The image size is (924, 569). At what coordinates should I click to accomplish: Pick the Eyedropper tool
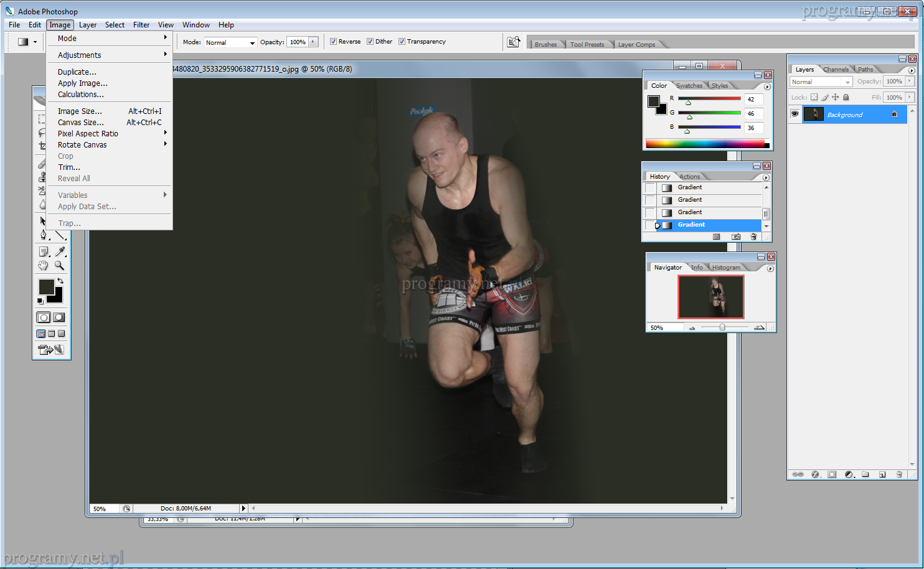(60, 252)
